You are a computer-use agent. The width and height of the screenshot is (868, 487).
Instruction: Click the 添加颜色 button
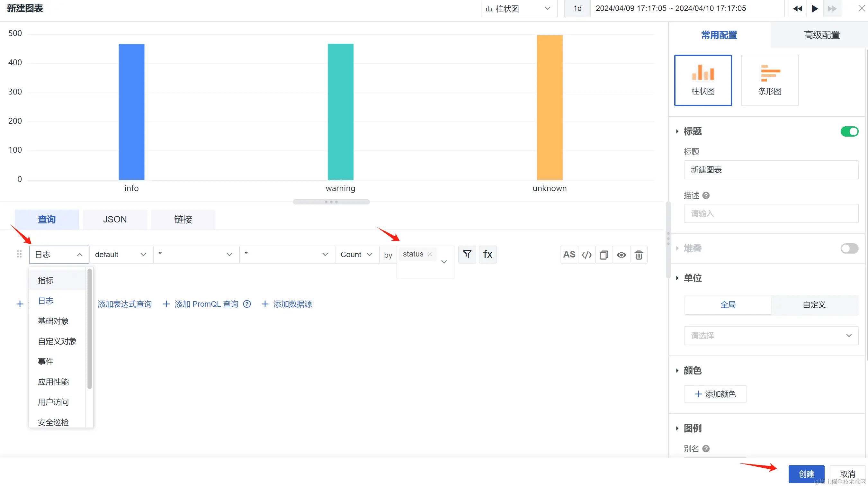(715, 394)
